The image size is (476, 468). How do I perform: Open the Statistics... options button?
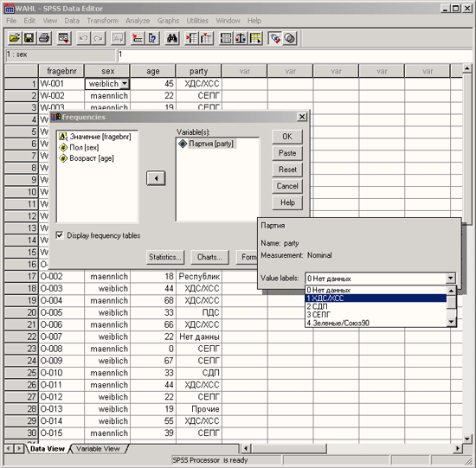tap(164, 257)
